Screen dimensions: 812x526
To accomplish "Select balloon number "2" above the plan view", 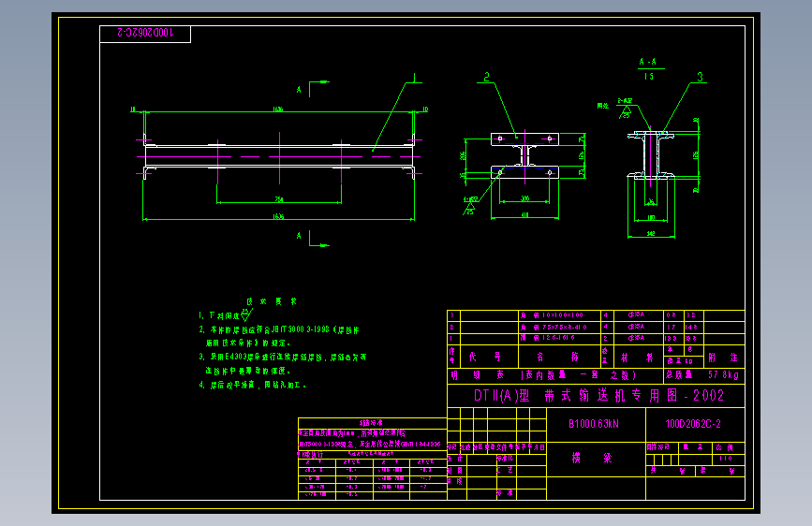I will 486,77.
